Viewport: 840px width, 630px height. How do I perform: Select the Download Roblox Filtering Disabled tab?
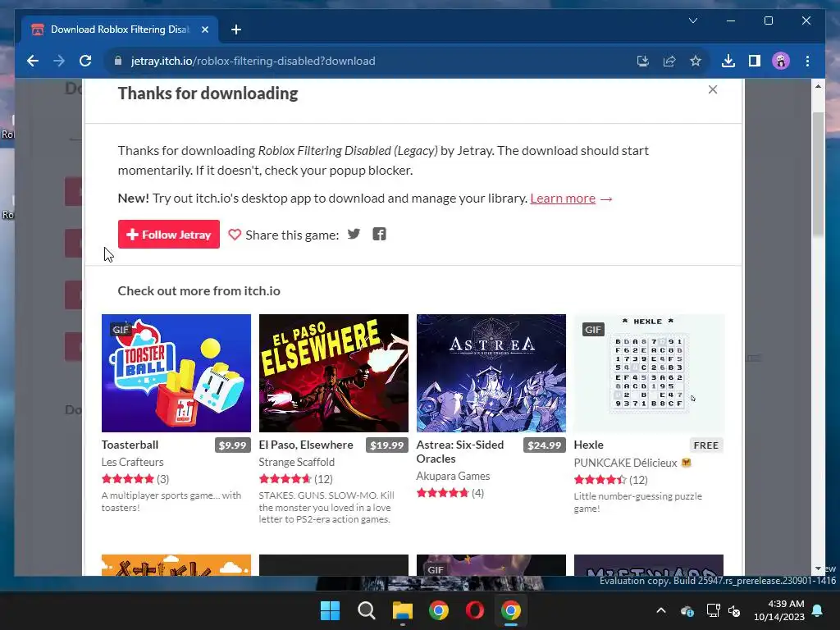120,30
